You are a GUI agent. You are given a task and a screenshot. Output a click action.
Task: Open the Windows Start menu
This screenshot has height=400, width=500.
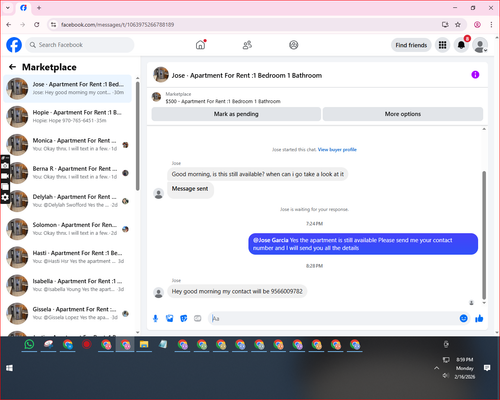pyautogui.click(x=9, y=368)
